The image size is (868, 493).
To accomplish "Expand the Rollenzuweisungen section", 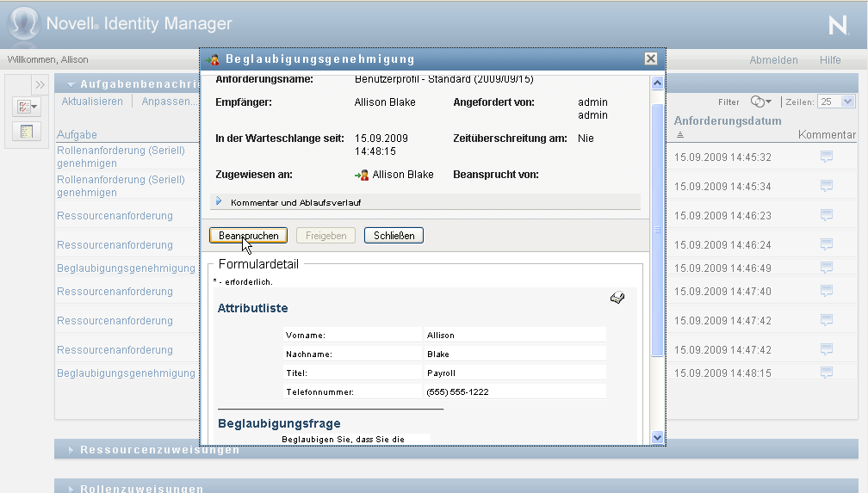I will 71,489.
